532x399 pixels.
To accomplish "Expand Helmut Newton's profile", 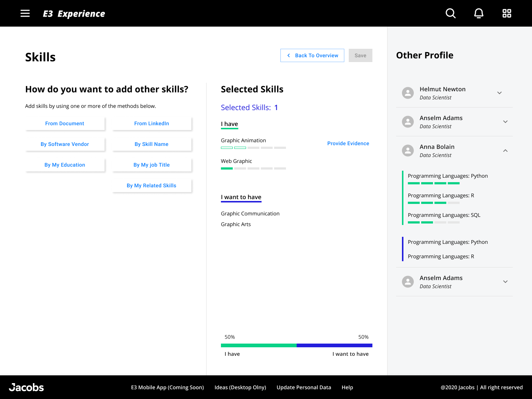I will point(499,93).
